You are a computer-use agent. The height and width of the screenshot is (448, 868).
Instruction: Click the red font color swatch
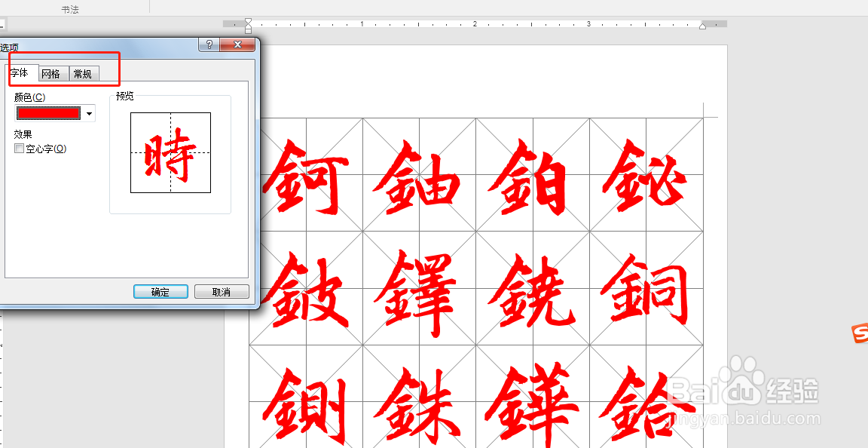pyautogui.click(x=49, y=112)
